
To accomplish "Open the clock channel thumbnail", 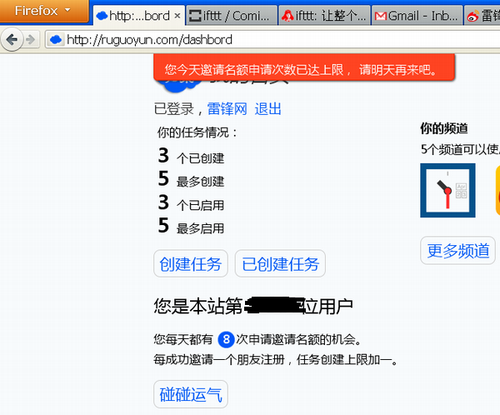I will pos(448,190).
